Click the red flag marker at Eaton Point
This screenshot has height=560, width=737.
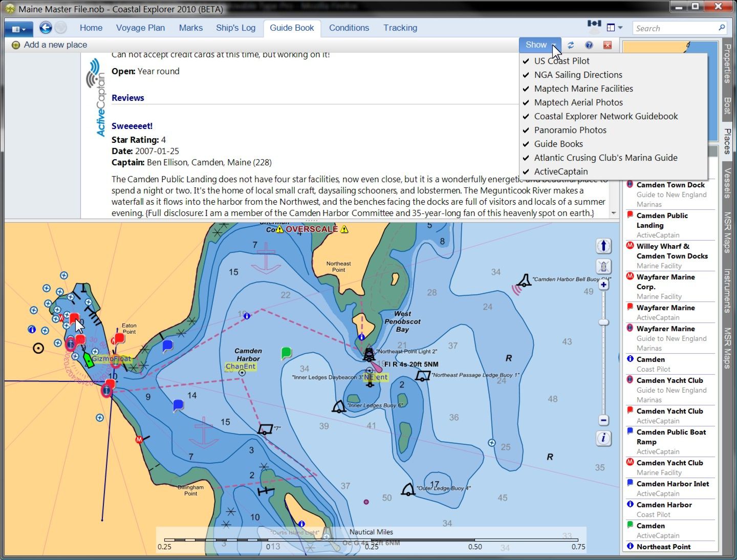(x=119, y=338)
